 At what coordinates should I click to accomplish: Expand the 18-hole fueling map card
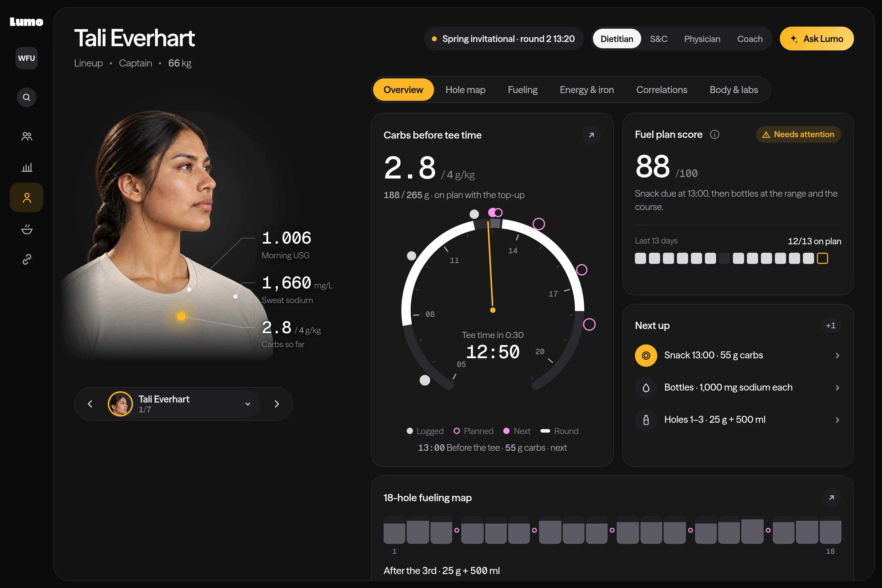pos(831,498)
